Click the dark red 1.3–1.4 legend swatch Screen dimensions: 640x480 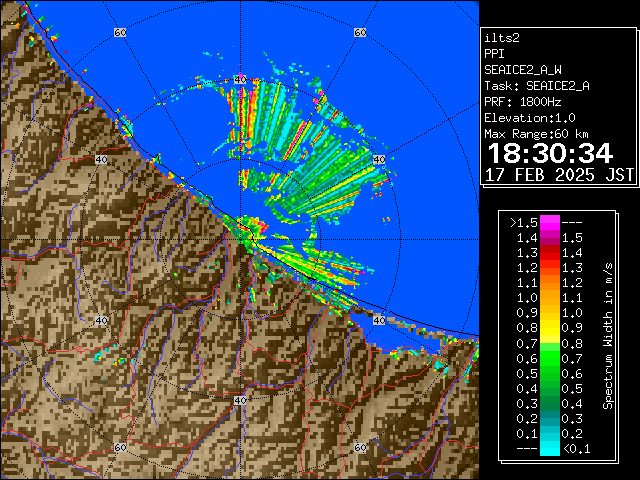pyautogui.click(x=550, y=253)
